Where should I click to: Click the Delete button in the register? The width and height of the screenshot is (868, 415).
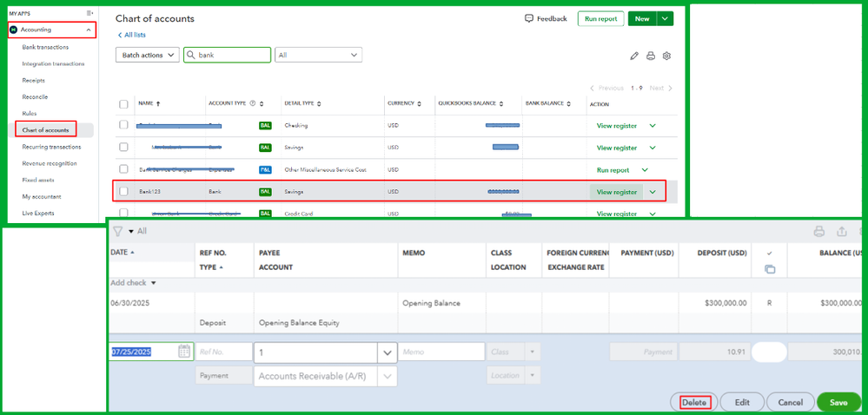(694, 402)
